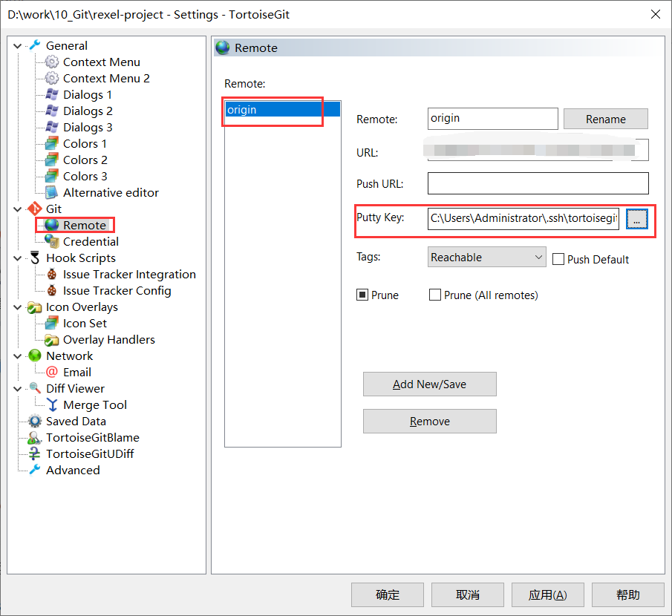Image resolution: width=672 pixels, height=616 pixels.
Task: Apply changes with 应用(A) button
Action: [x=548, y=594]
